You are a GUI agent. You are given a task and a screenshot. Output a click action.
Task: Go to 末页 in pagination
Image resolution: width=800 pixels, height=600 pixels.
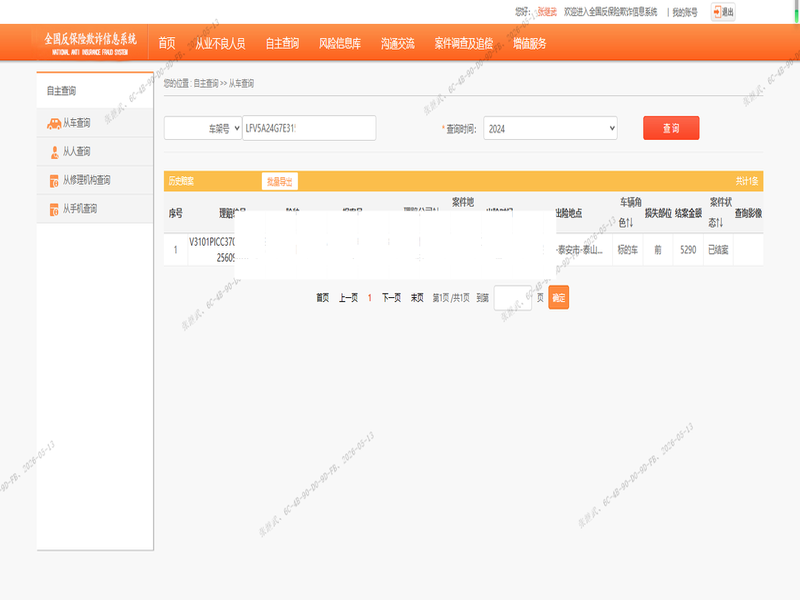coord(417,297)
